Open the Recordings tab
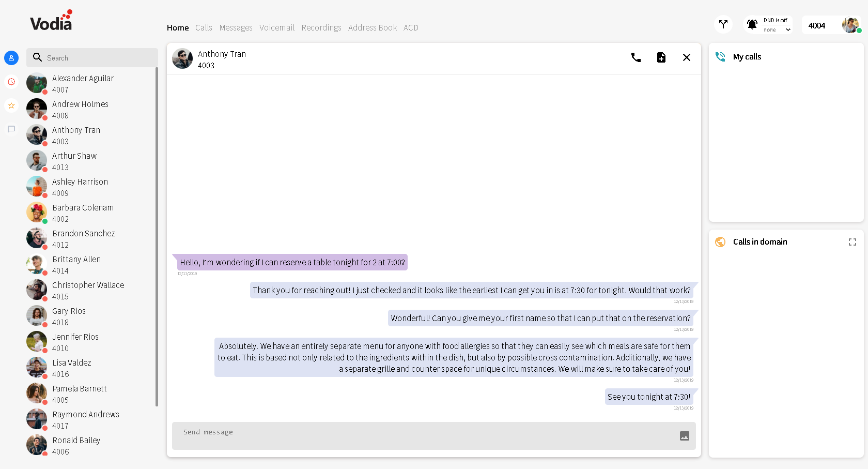Image resolution: width=868 pixels, height=469 pixels. 321,28
